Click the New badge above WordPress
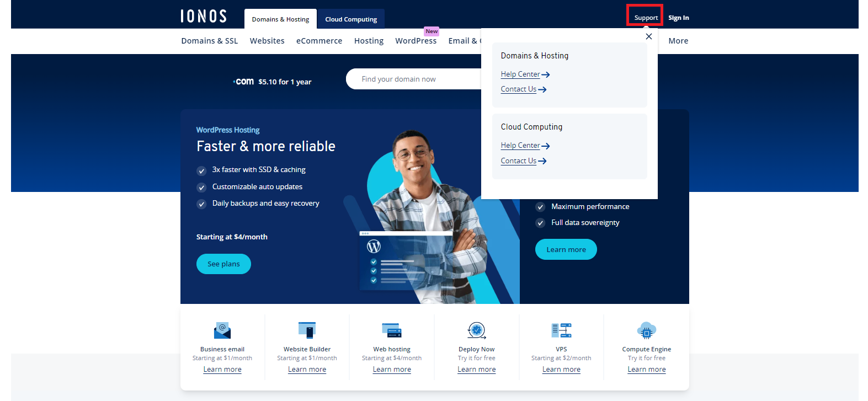The width and height of the screenshot is (868, 401). pyautogui.click(x=432, y=31)
